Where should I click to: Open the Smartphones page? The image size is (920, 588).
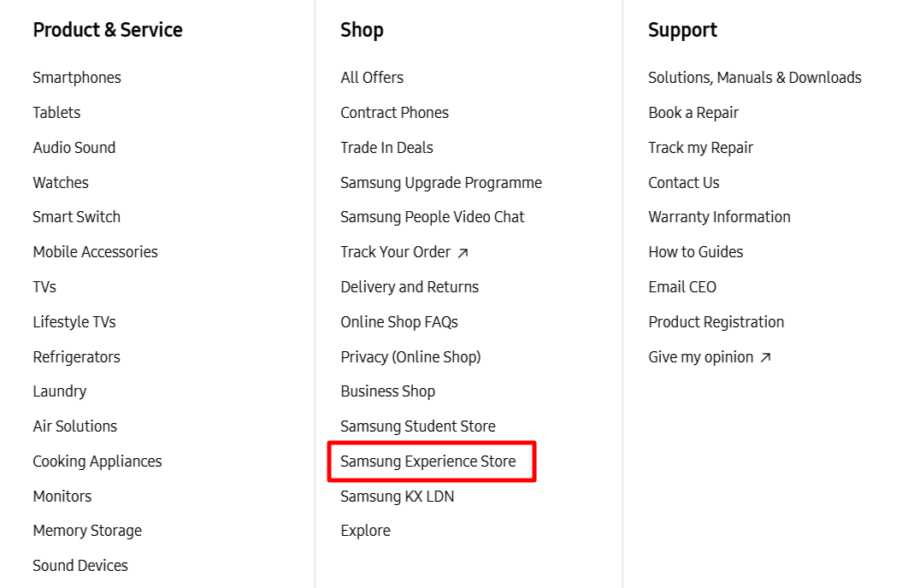coord(76,77)
